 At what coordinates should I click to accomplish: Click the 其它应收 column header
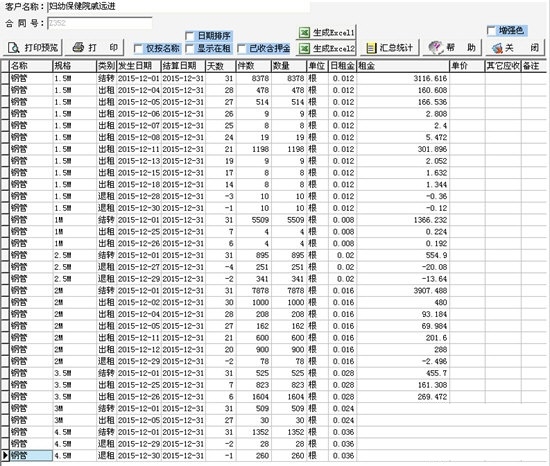tap(503, 66)
